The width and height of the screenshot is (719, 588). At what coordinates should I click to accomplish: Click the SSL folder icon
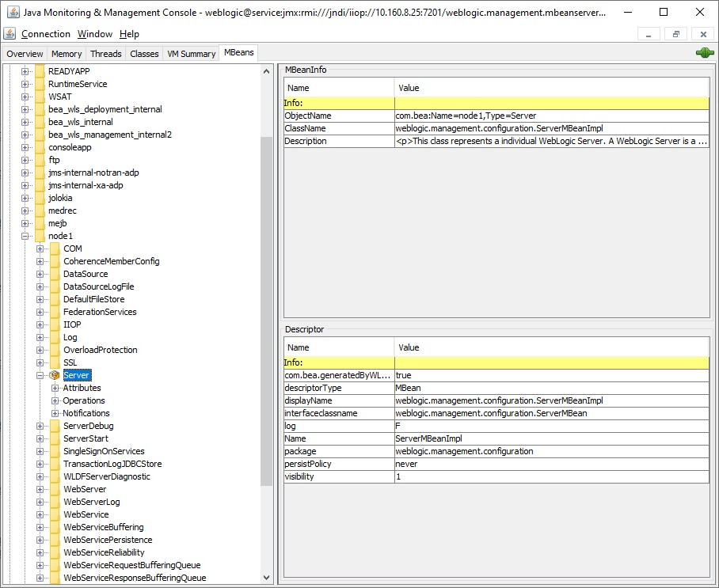(55, 362)
